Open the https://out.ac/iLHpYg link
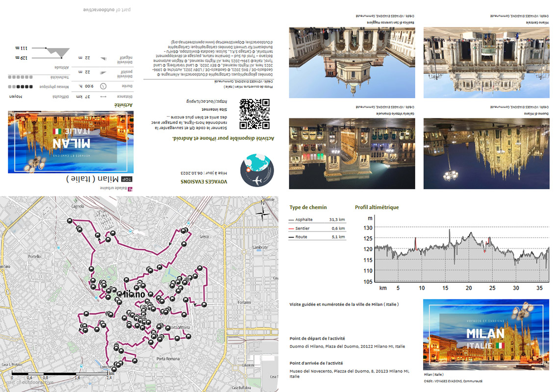 [206, 101]
